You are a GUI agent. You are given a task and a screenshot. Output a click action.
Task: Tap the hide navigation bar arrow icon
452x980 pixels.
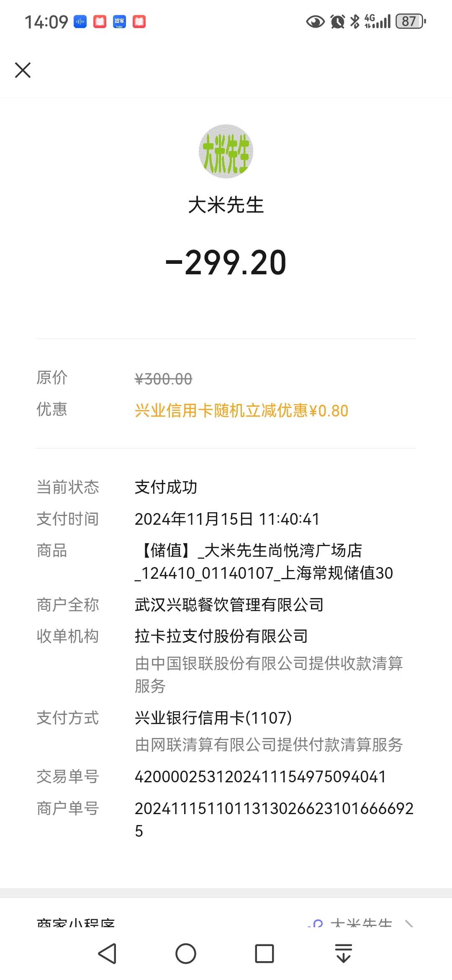tap(344, 954)
